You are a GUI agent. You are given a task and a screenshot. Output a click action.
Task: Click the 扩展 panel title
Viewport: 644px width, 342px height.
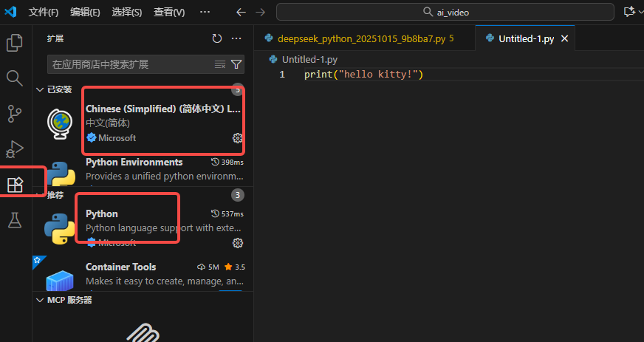click(55, 38)
